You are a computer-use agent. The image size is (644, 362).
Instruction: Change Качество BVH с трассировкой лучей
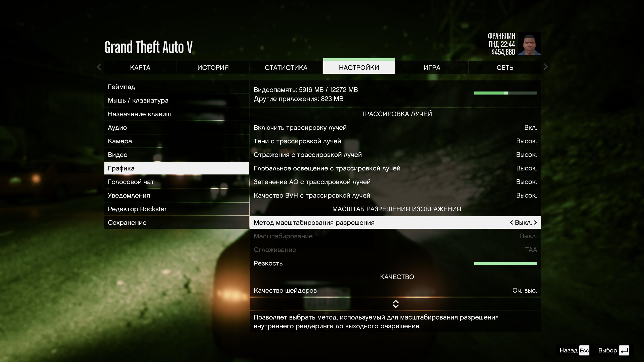[396, 195]
